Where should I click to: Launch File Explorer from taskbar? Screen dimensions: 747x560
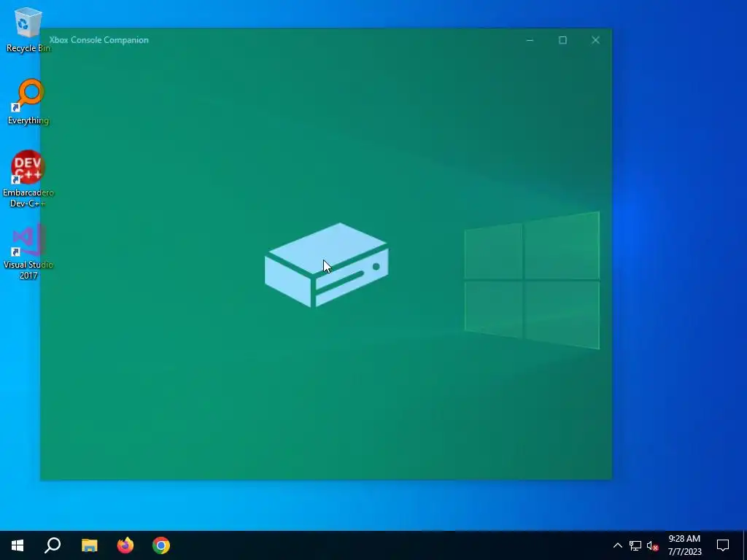click(89, 545)
